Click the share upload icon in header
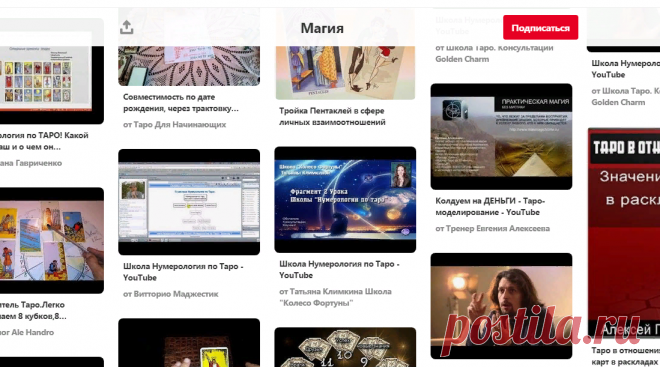The width and height of the screenshot is (660, 367). coord(126,28)
